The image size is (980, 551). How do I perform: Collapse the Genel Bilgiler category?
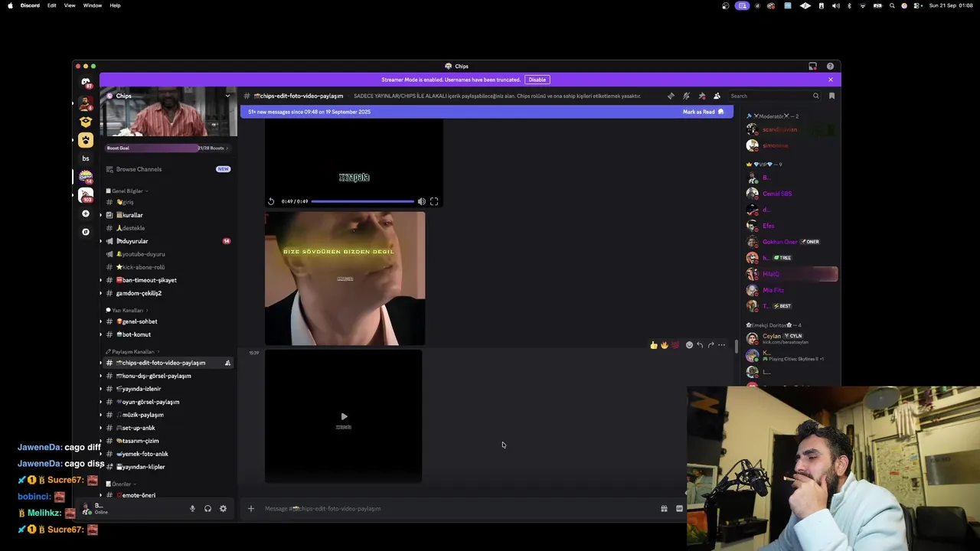[x=126, y=191]
